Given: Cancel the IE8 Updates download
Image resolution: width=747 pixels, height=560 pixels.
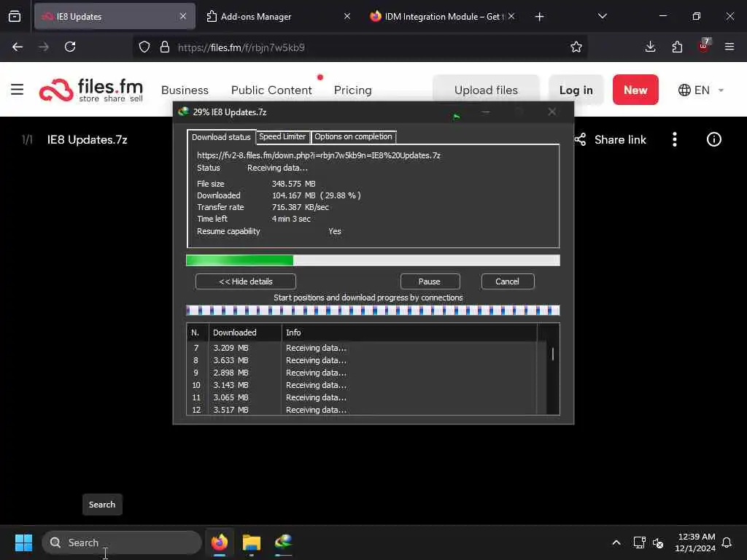Looking at the screenshot, I should coord(508,281).
